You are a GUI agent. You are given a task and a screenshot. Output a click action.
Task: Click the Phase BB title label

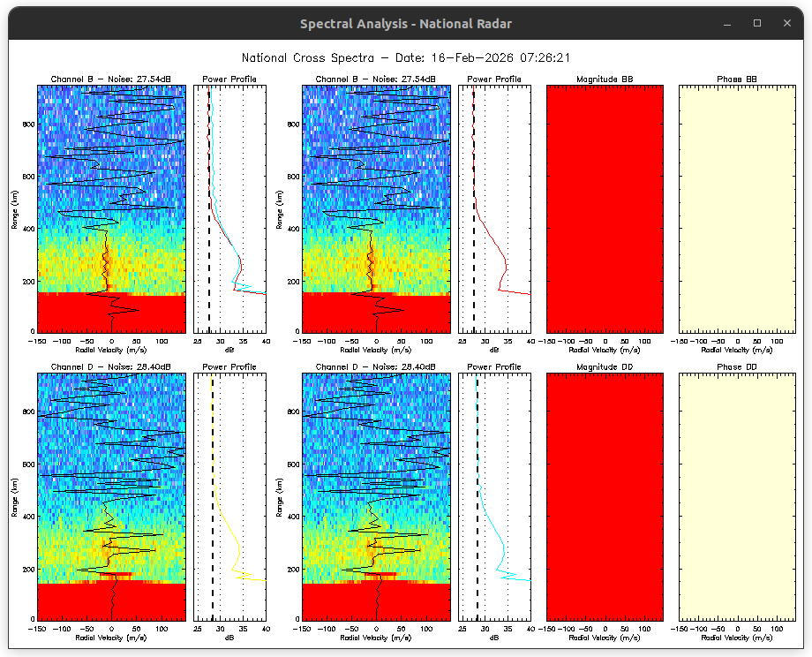pos(737,79)
